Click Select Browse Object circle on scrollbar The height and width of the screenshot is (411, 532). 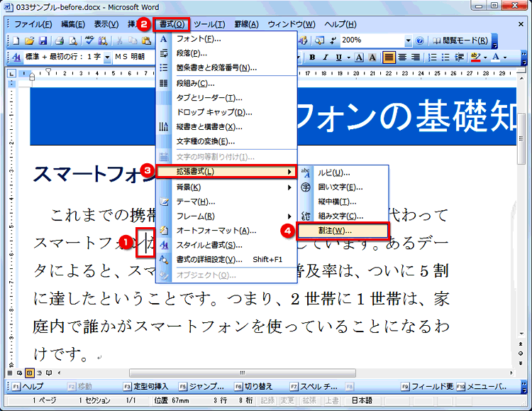click(521, 354)
